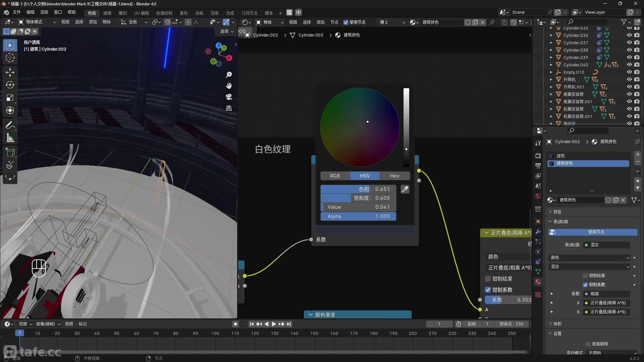The height and width of the screenshot is (362, 644).
Task: Switch to the UV 编辑 workspace tab
Action: coord(142,13)
